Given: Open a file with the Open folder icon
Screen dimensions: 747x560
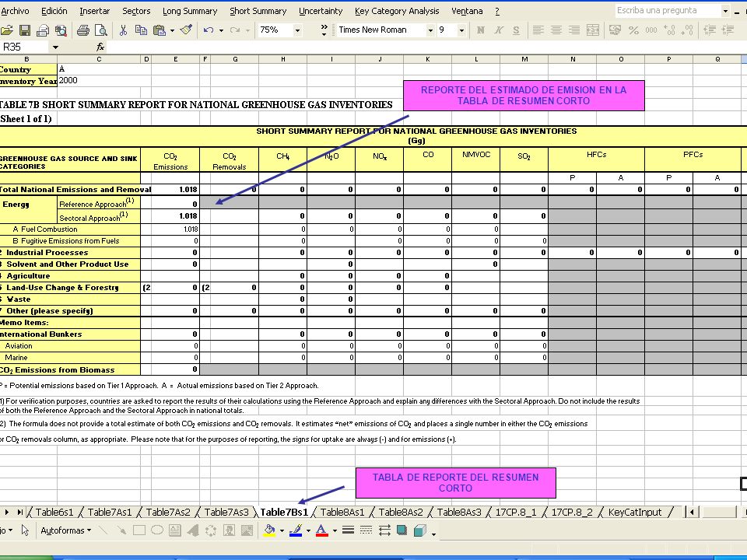Looking at the screenshot, I should pyautogui.click(x=7, y=30).
